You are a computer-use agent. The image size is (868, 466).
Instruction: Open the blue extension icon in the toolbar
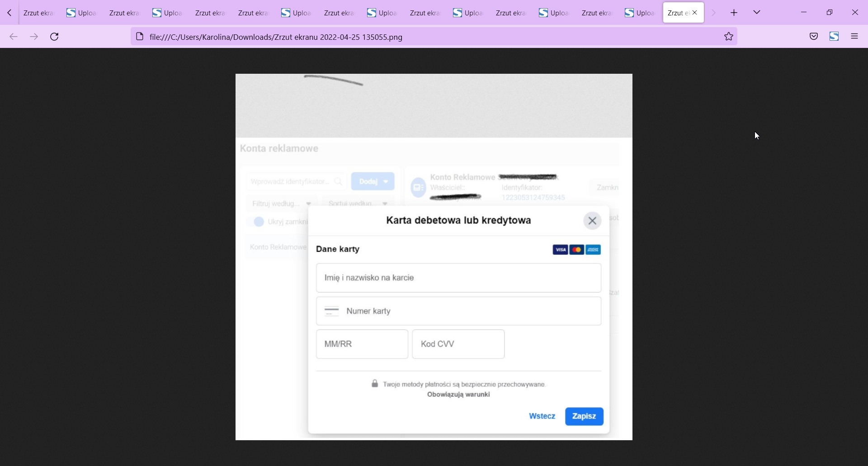[834, 37]
